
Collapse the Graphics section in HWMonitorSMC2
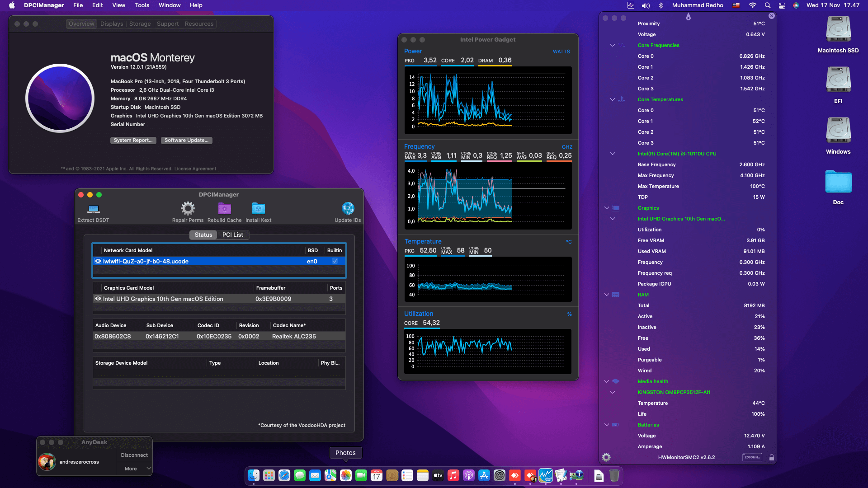[607, 208]
